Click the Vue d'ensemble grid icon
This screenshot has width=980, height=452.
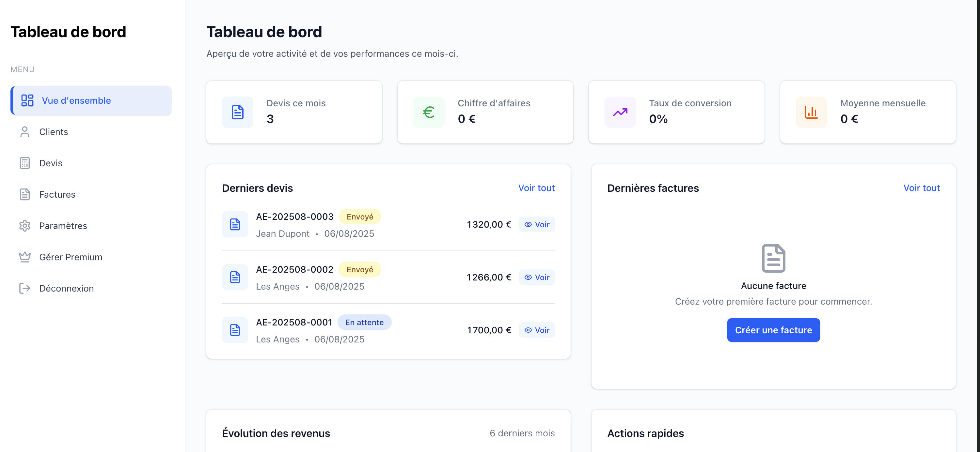point(27,100)
